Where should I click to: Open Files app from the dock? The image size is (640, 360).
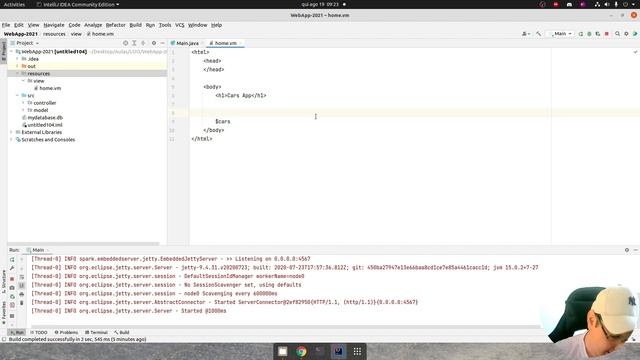click(282, 351)
